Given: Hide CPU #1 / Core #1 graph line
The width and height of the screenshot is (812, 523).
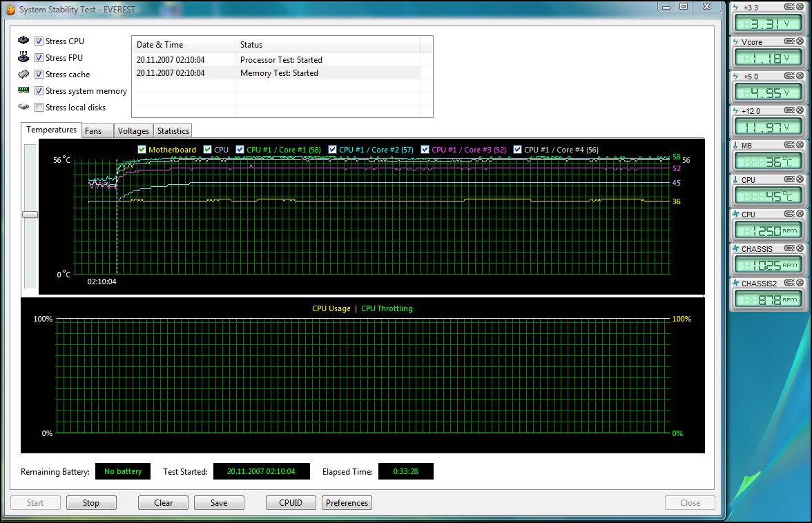Looking at the screenshot, I should [x=240, y=150].
